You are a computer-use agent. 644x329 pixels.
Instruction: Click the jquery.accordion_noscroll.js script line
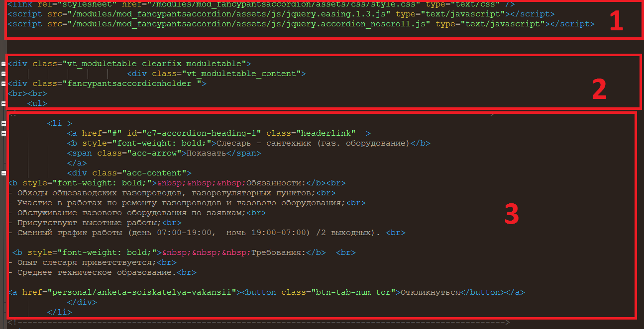[301, 24]
